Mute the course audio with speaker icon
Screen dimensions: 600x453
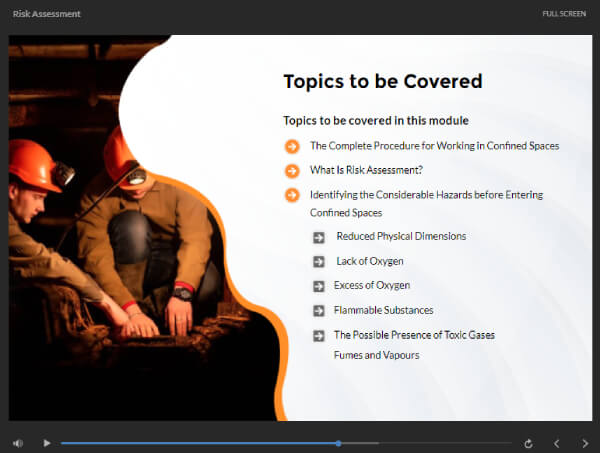click(x=18, y=443)
